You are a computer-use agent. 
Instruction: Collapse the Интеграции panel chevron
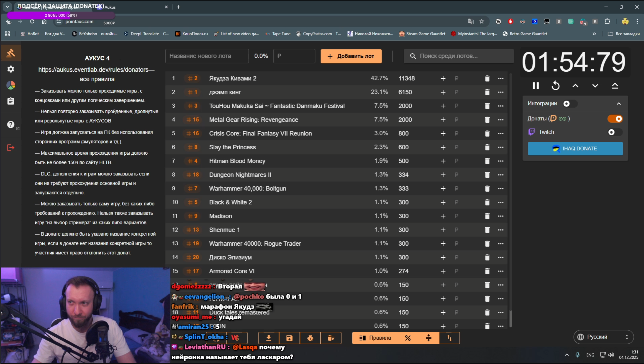619,104
